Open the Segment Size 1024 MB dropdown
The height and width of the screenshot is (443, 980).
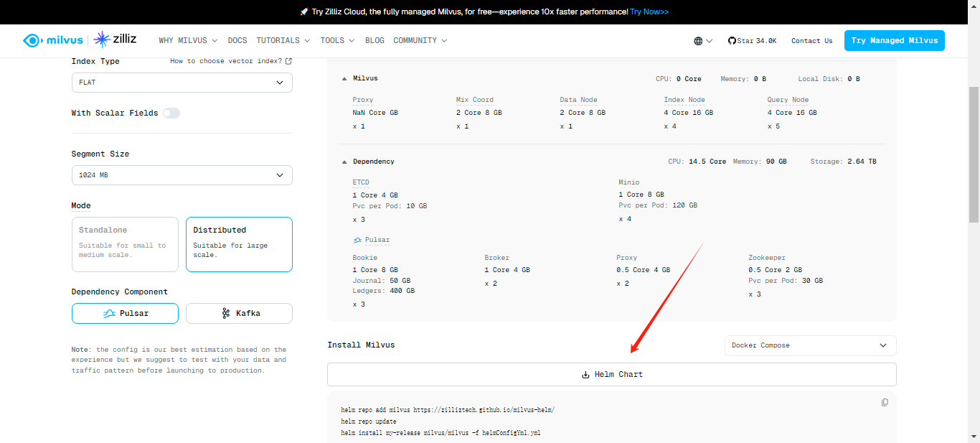[182, 175]
